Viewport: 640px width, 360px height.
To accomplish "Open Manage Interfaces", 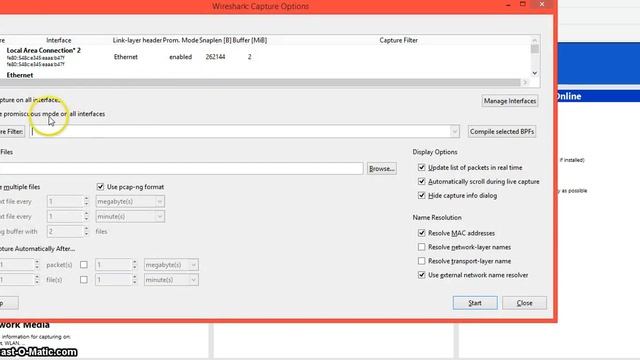I will (x=510, y=101).
